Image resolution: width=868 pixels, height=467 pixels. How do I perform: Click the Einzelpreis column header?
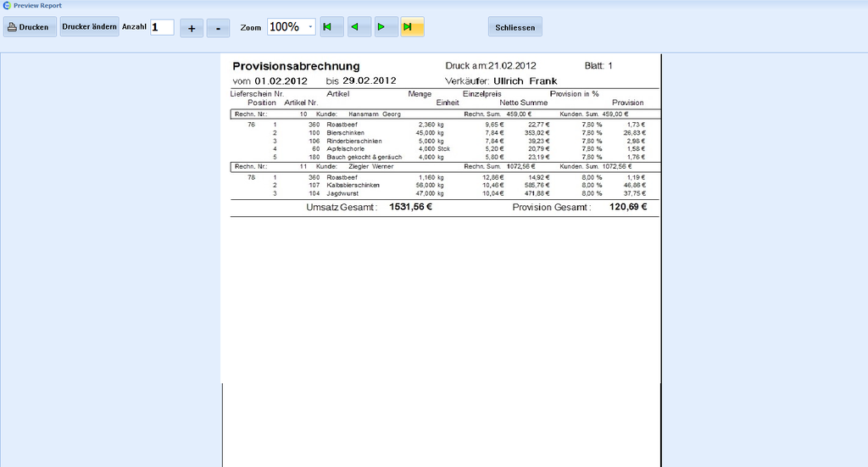pos(482,94)
